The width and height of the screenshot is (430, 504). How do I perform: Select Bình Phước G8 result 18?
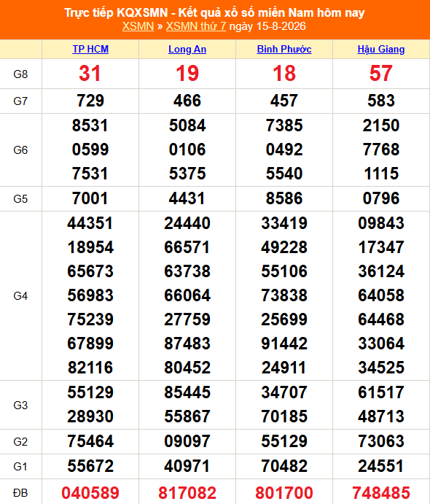[x=284, y=73]
